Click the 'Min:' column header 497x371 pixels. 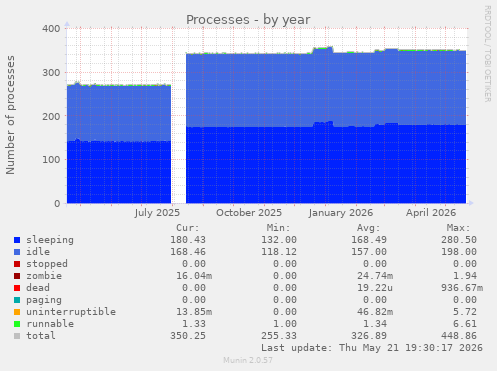[278, 228]
